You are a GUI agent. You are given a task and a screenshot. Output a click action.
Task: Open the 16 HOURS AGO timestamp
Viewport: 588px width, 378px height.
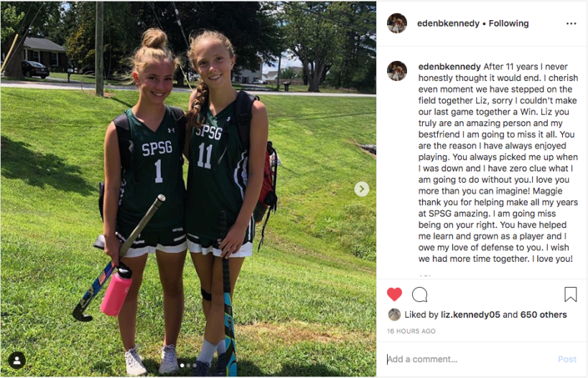tap(411, 331)
